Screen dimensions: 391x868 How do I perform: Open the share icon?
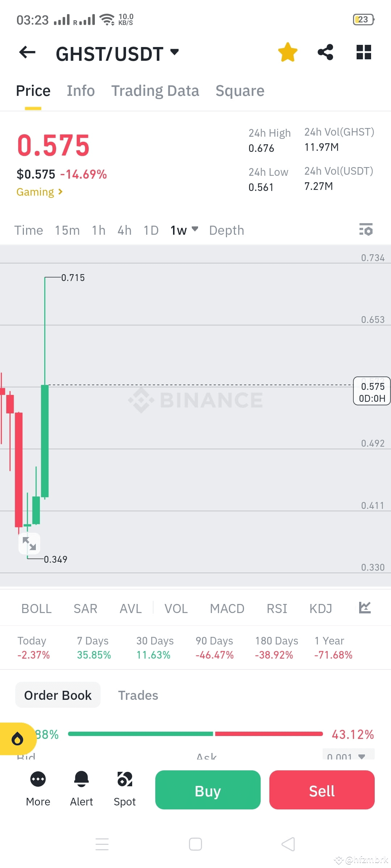point(325,52)
